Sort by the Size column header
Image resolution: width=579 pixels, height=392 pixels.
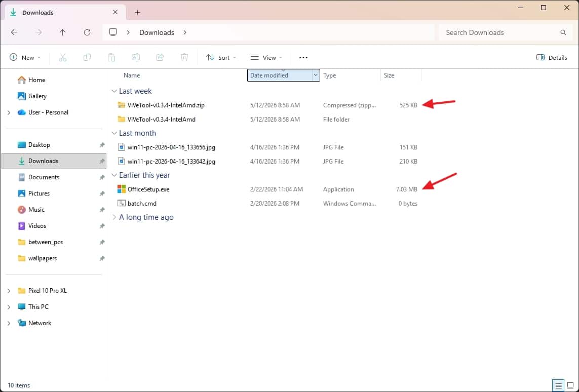389,75
